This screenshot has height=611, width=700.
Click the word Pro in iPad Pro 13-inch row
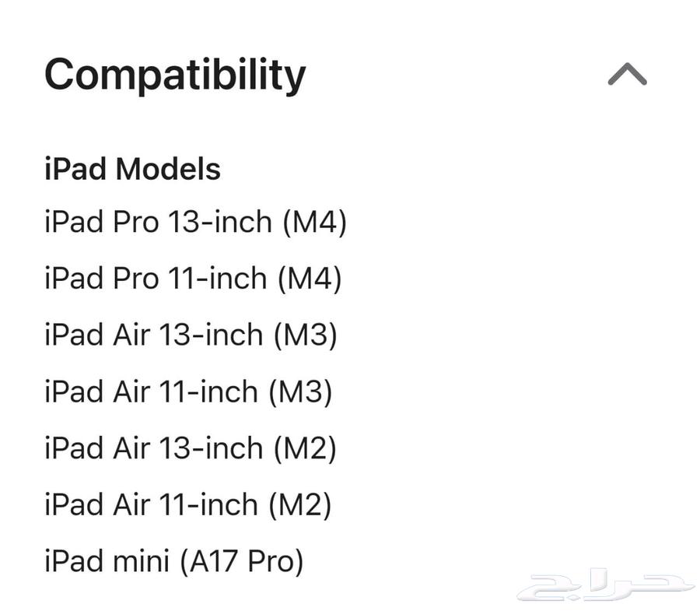pos(136,222)
